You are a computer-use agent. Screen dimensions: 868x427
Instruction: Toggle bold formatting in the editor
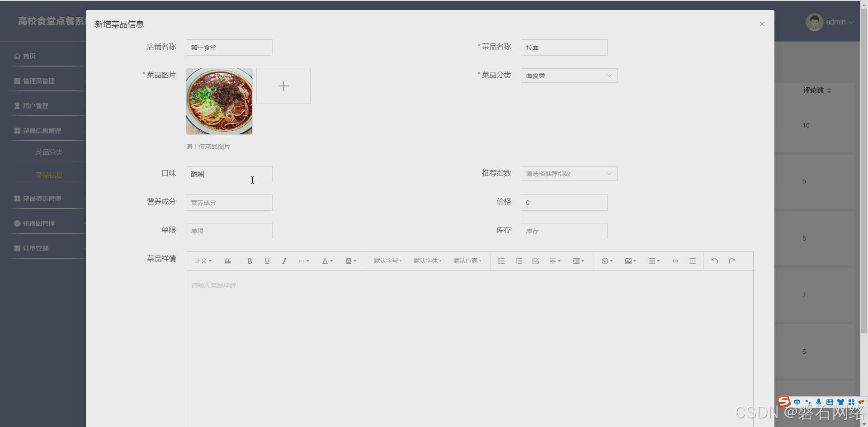[x=250, y=261]
